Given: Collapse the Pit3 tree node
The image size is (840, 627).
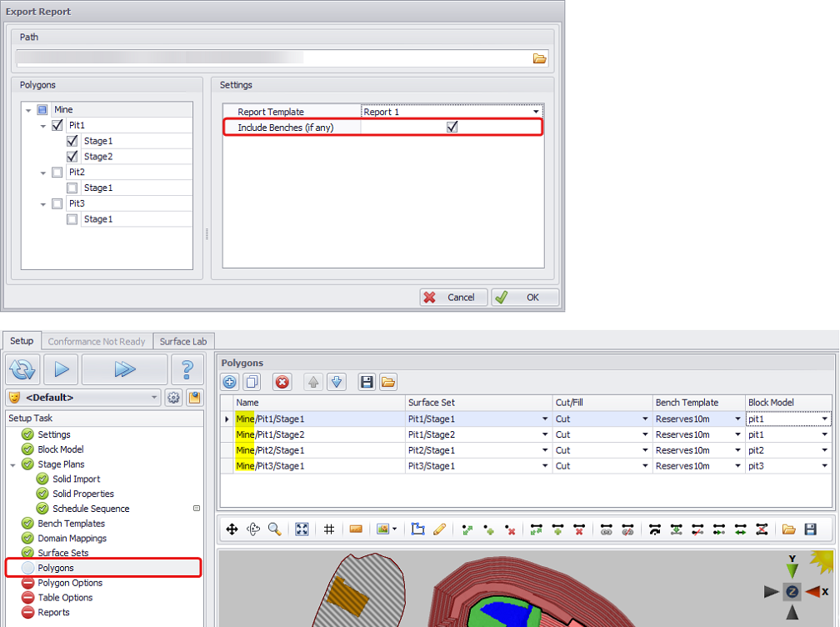Looking at the screenshot, I should point(43,204).
